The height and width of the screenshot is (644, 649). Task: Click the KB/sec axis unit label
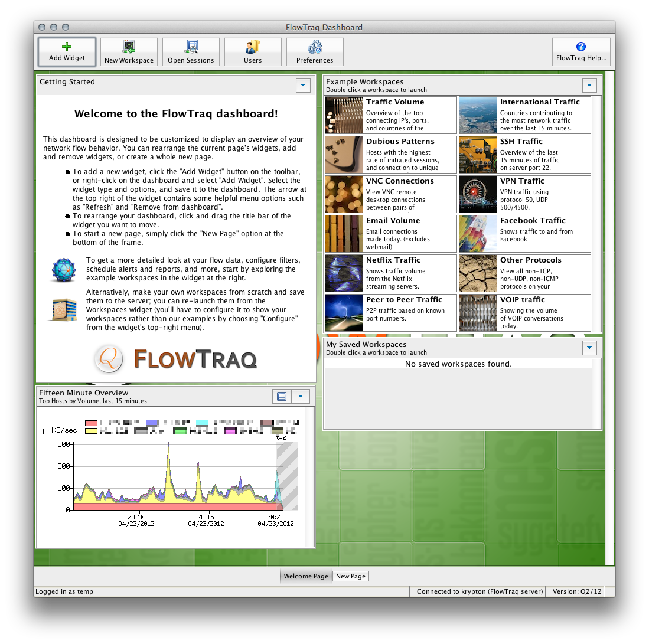coord(64,430)
